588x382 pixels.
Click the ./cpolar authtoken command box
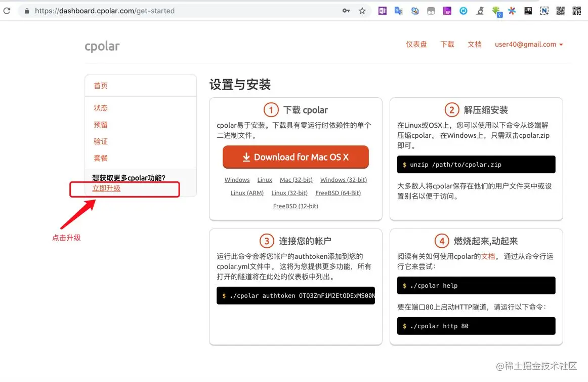pos(296,295)
